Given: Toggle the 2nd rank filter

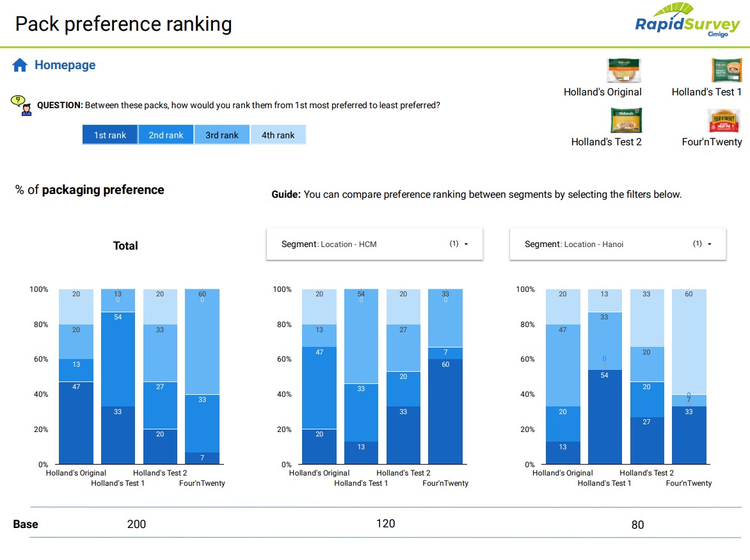Looking at the screenshot, I should coord(166,134).
